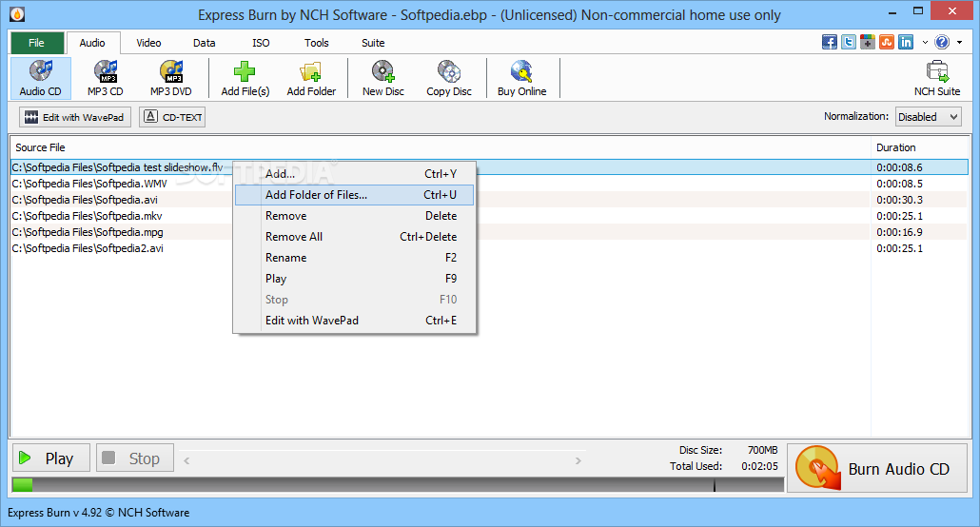980x527 pixels.
Task: Open the Normalization dropdown set to Disabled
Action: 928,117
